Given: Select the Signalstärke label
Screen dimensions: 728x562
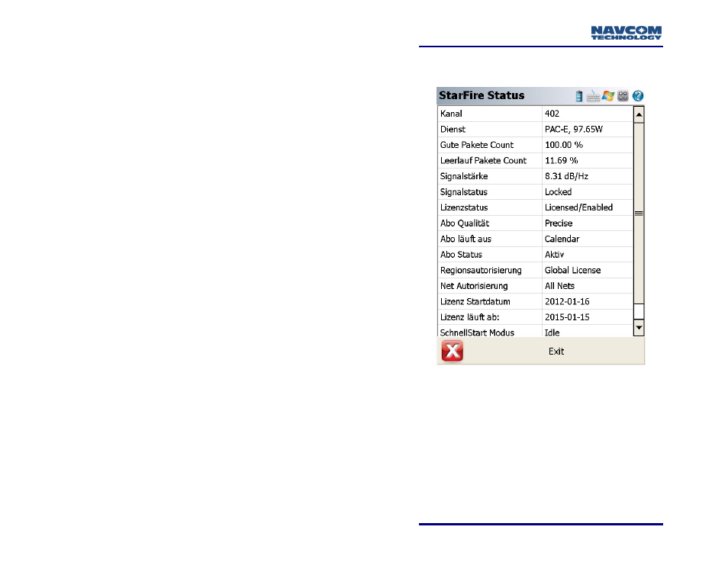Looking at the screenshot, I should coord(464,176).
